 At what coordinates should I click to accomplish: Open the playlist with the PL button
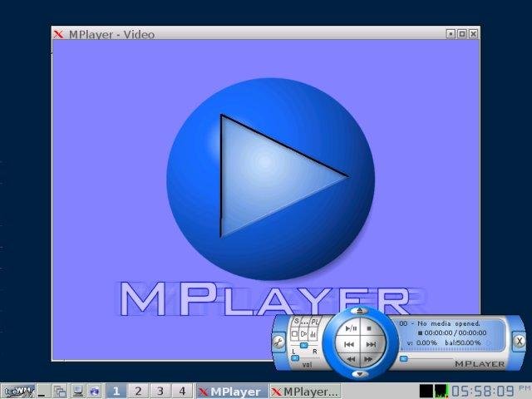click(315, 322)
